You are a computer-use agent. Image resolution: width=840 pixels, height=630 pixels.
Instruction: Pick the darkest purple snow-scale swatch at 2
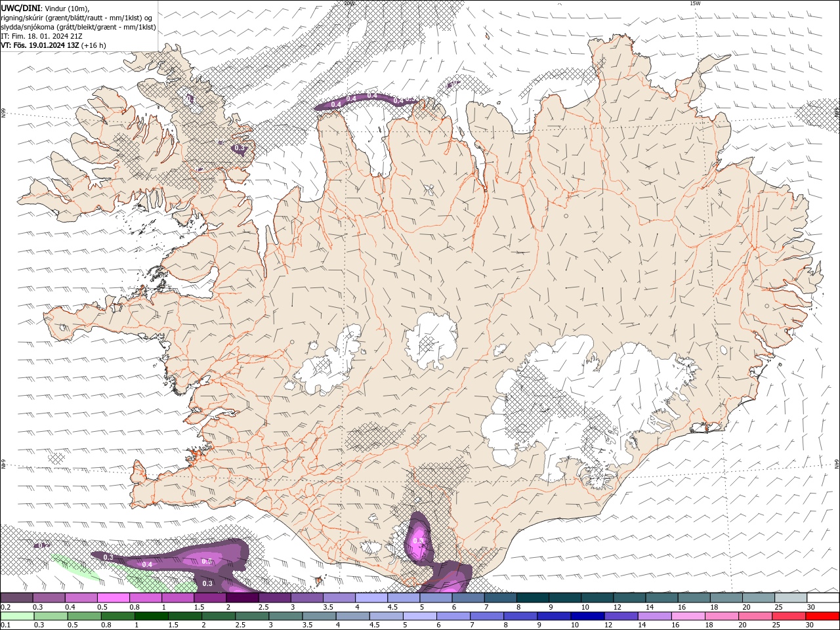[242, 598]
